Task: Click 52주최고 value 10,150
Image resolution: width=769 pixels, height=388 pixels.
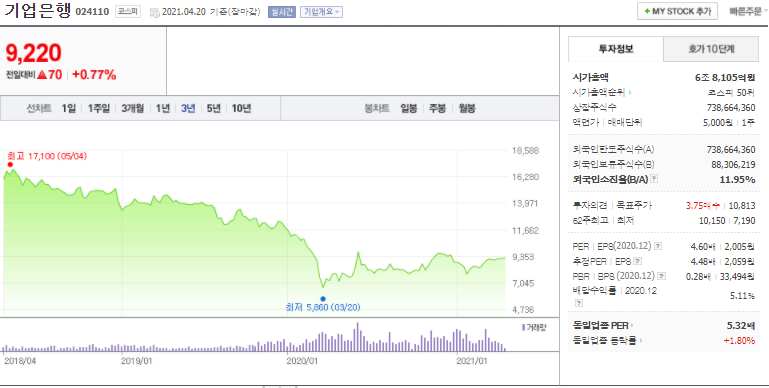Action: 712,221
